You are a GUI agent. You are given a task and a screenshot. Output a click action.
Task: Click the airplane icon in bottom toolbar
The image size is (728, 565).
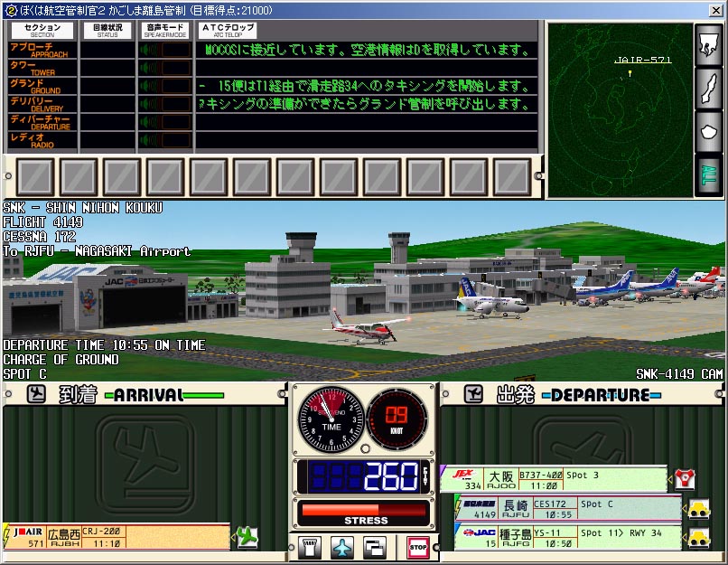tap(342, 548)
